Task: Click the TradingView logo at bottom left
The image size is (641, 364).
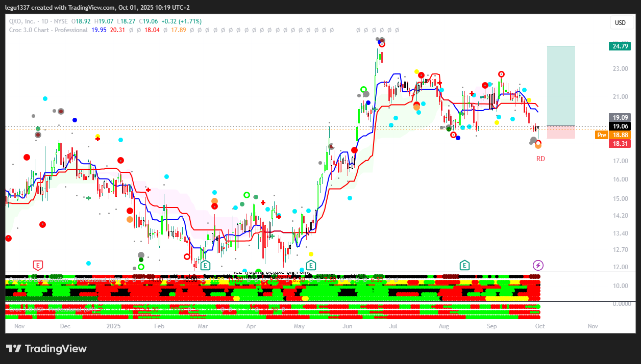Action: [x=46, y=349]
